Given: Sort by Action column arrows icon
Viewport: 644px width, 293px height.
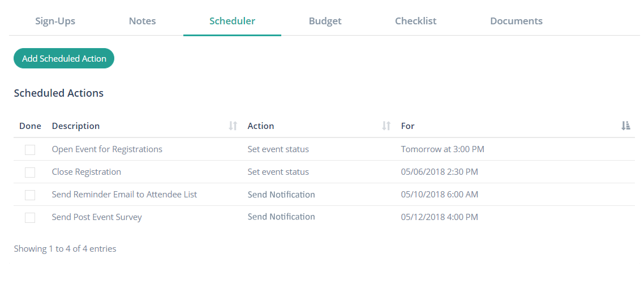Looking at the screenshot, I should click(386, 126).
